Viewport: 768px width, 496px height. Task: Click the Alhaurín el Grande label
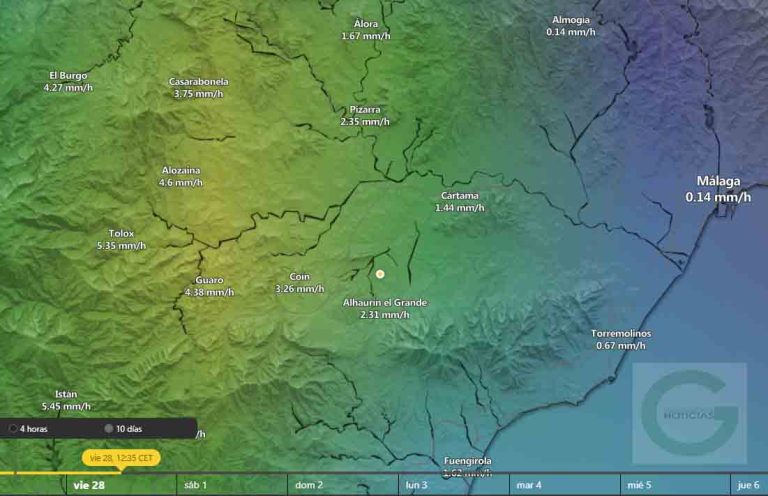tap(385, 308)
